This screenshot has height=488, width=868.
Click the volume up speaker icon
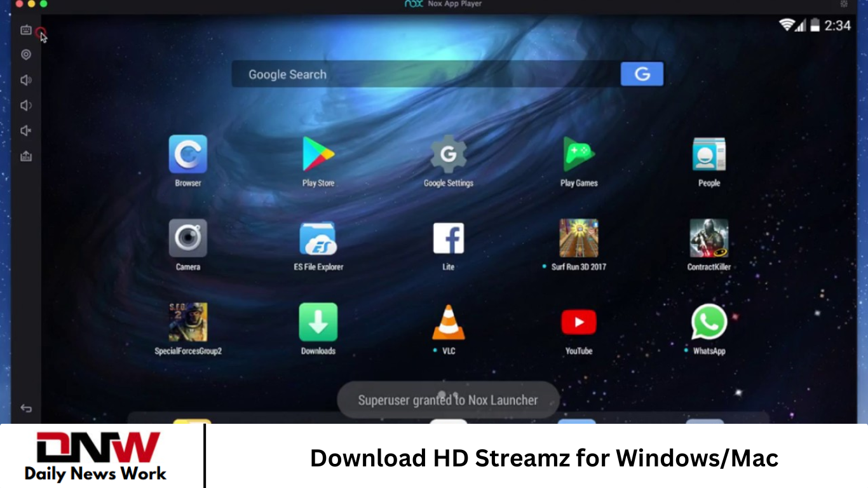[x=26, y=80]
